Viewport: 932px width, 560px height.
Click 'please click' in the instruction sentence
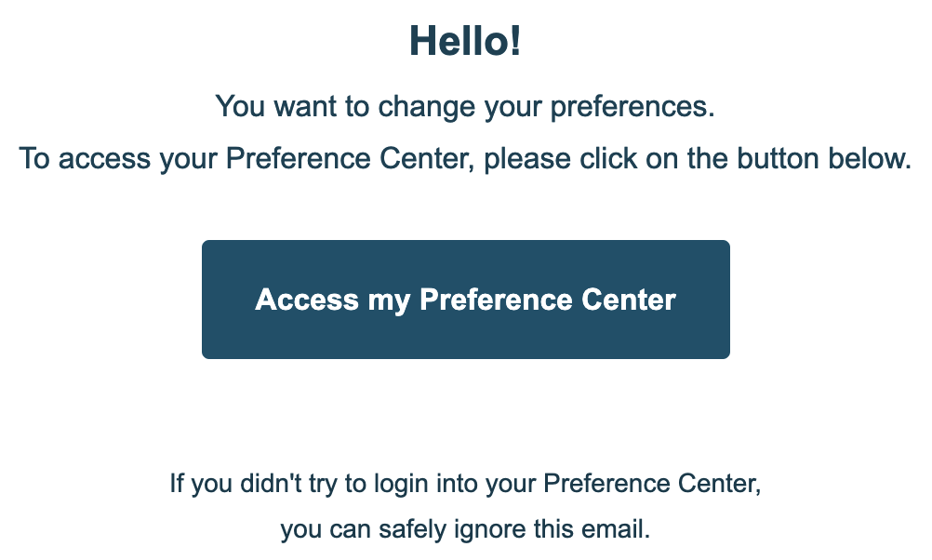point(553,158)
